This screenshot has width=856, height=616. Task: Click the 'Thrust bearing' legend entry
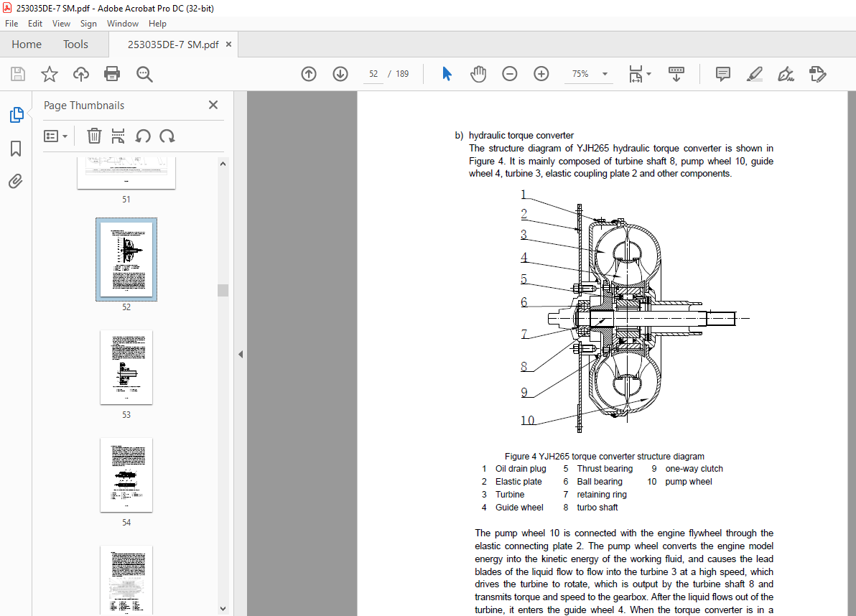(x=605, y=469)
